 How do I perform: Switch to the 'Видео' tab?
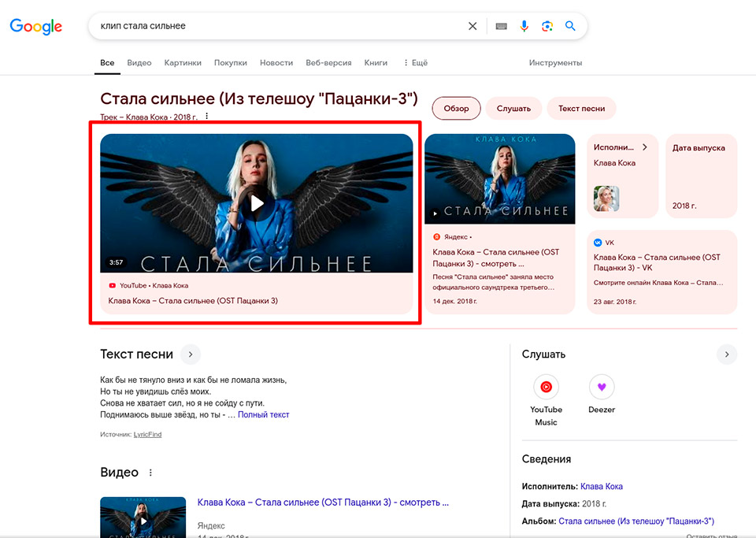click(x=139, y=63)
